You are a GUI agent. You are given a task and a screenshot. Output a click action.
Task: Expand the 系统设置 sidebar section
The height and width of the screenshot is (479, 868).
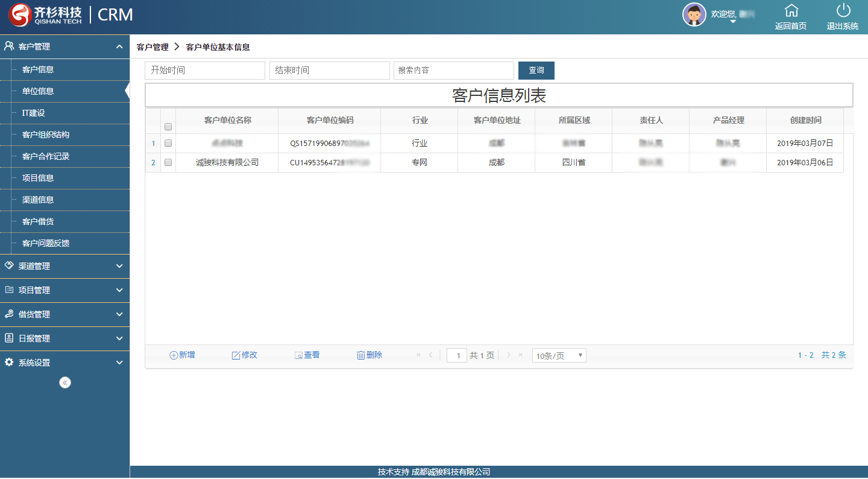(x=64, y=363)
